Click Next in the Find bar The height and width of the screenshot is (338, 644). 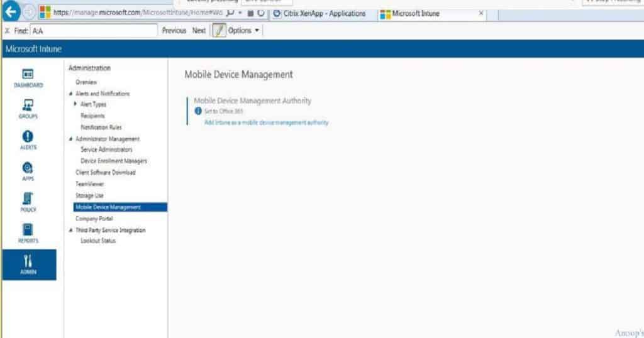[199, 31]
